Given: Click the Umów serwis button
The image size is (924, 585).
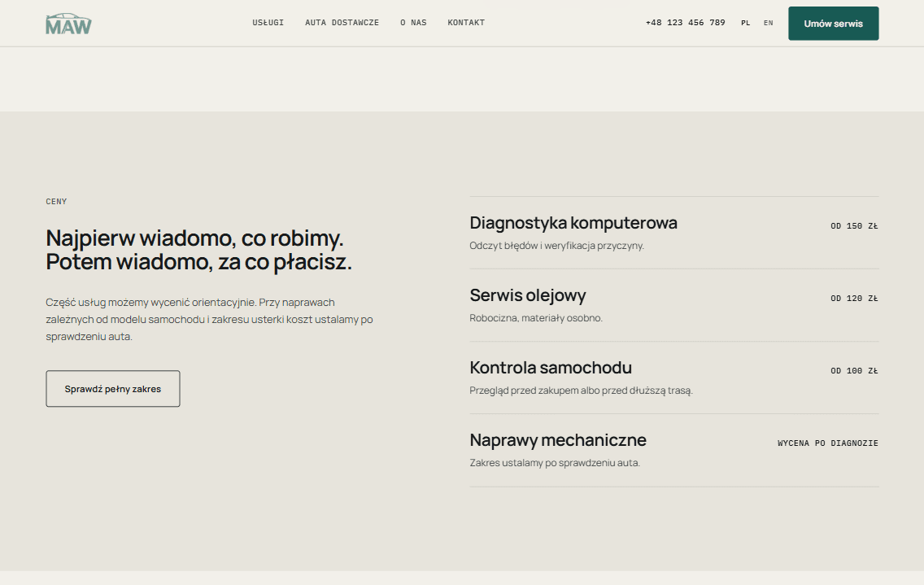Looking at the screenshot, I should tap(833, 24).
